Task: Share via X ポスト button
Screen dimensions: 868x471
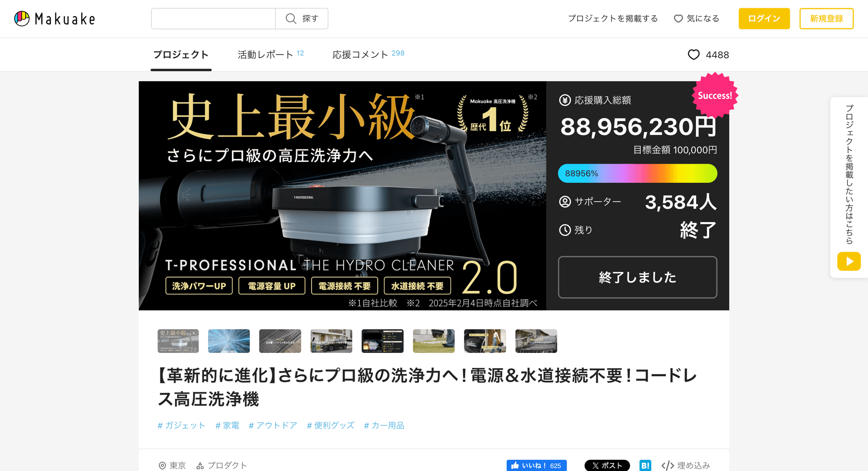Action: point(607,465)
